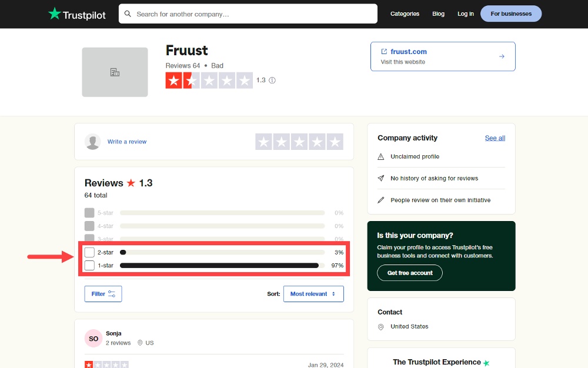Click the 1-star rating bar
The height and width of the screenshot is (368, 588).
point(222,265)
